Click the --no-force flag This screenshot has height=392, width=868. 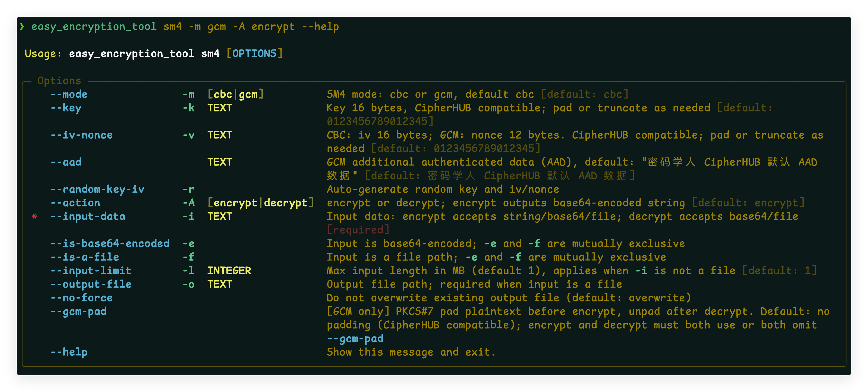click(82, 298)
